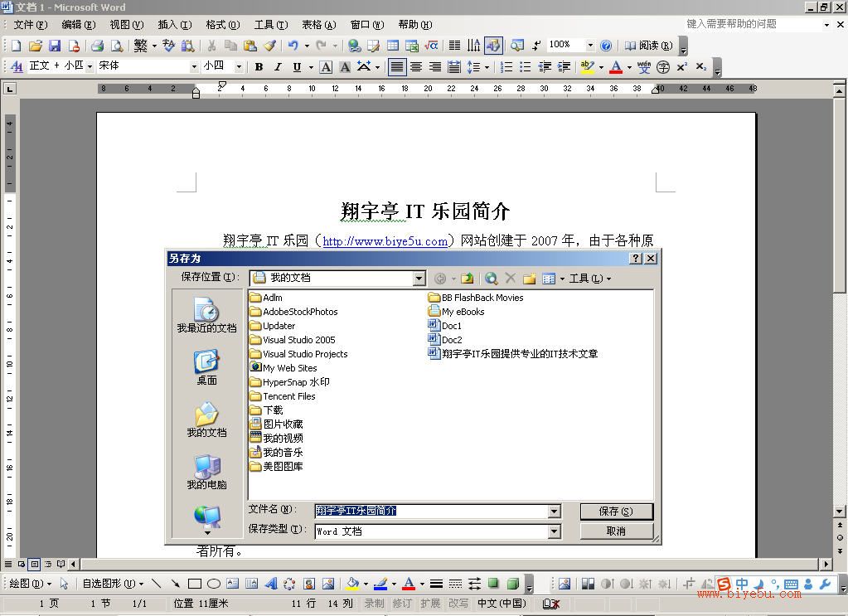This screenshot has height=616, width=848.
Task: Create a new blank document
Action: coord(14,46)
